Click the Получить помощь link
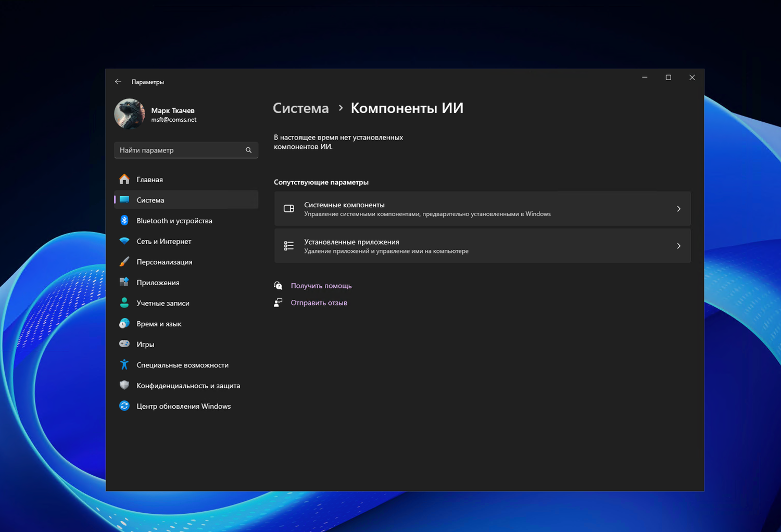 coord(321,286)
